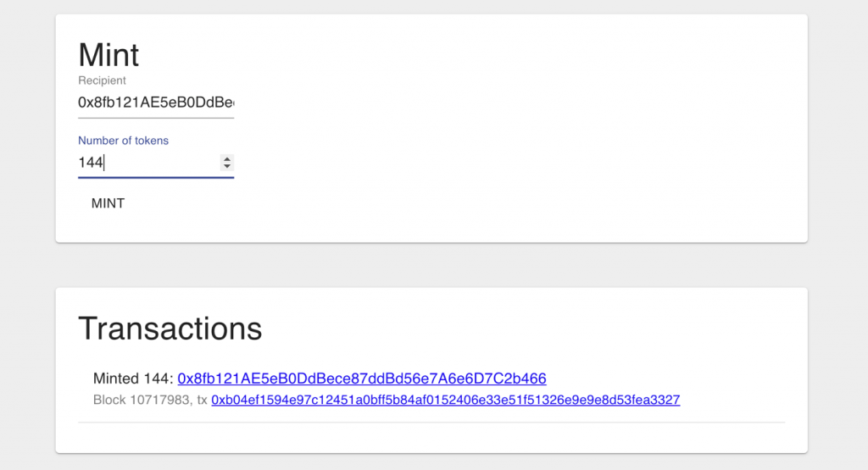Click the Mint heading
868x470 pixels.
(x=108, y=55)
